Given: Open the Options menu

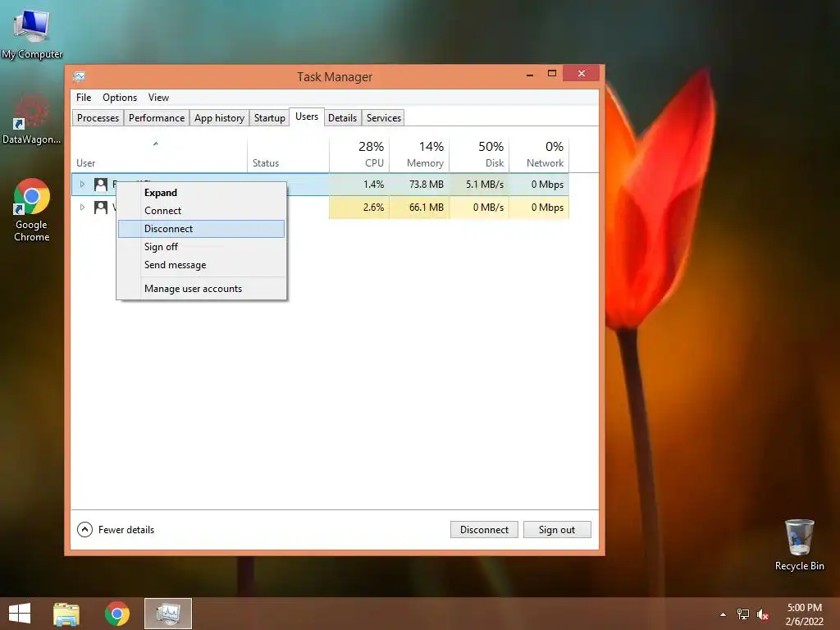Looking at the screenshot, I should pos(120,98).
